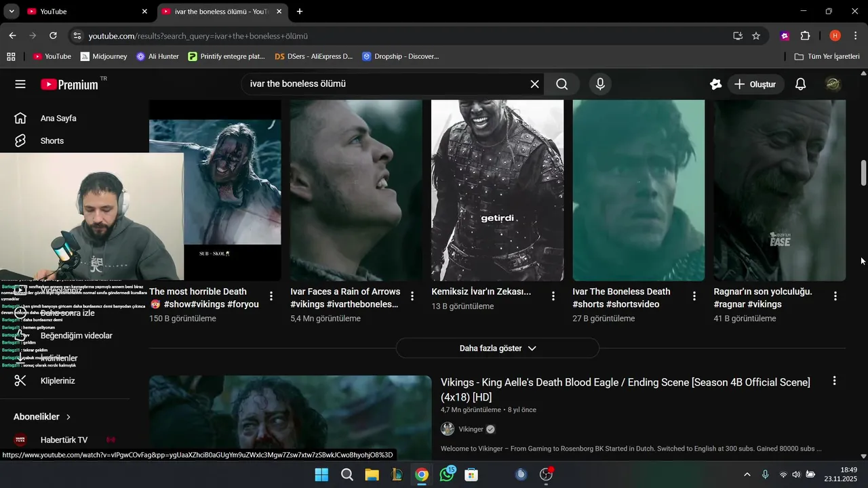Open the Chrome extensions puzzle icon

click(805, 36)
